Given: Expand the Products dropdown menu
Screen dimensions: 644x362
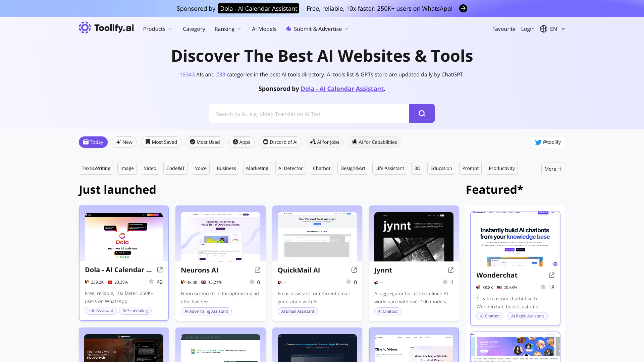Looking at the screenshot, I should [x=157, y=29].
